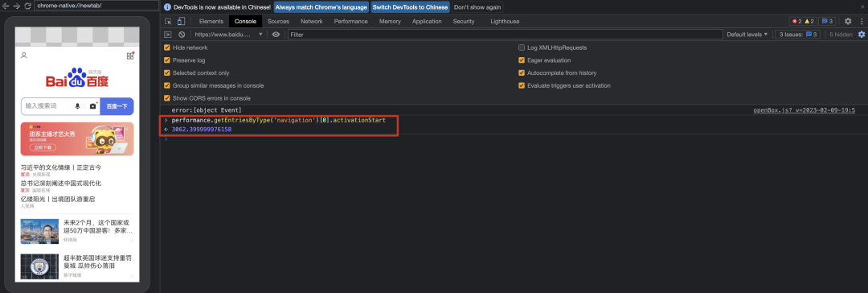This screenshot has width=868, height=293.
Task: Activate the inspect element picker icon
Action: (169, 21)
